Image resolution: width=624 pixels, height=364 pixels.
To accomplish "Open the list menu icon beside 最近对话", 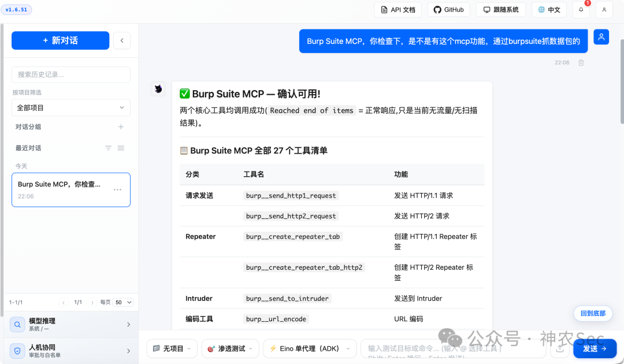I will click(121, 148).
